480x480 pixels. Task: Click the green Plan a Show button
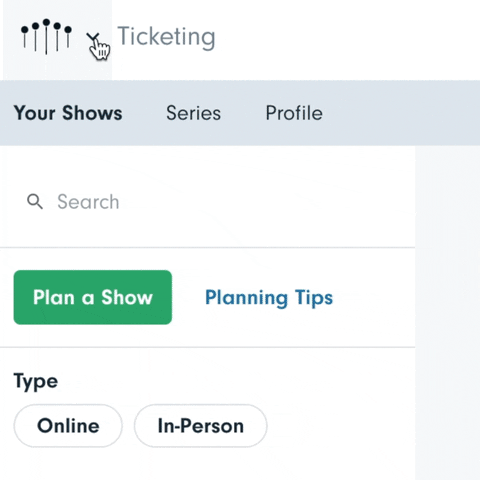click(x=93, y=297)
